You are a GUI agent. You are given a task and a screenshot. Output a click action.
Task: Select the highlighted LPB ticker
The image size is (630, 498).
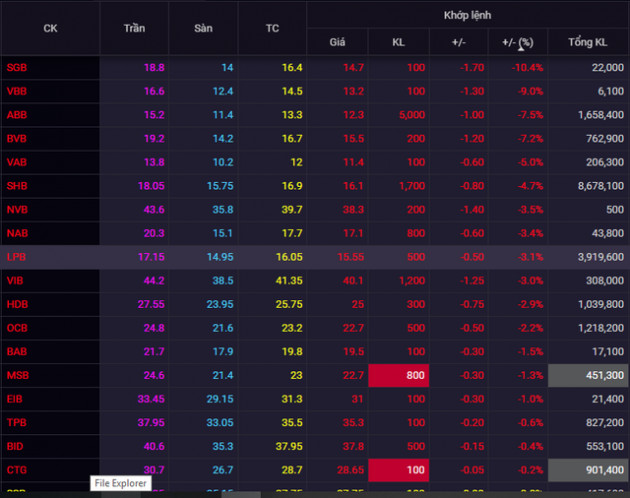click(16, 257)
